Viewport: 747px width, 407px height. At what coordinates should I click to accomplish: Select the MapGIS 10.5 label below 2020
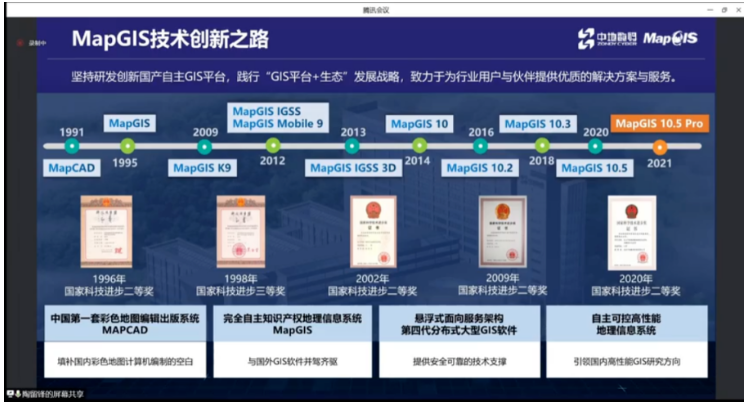[595, 168]
